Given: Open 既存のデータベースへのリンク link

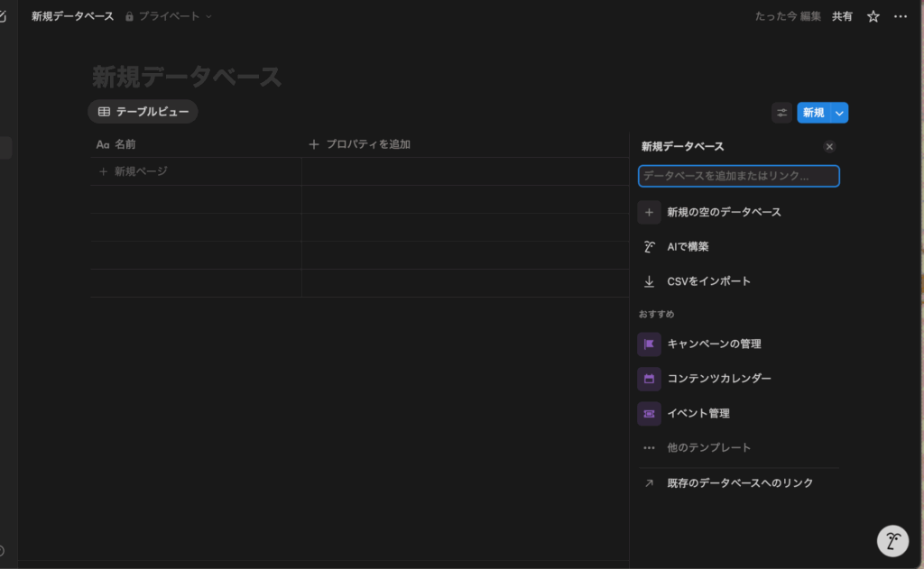Looking at the screenshot, I should (739, 483).
